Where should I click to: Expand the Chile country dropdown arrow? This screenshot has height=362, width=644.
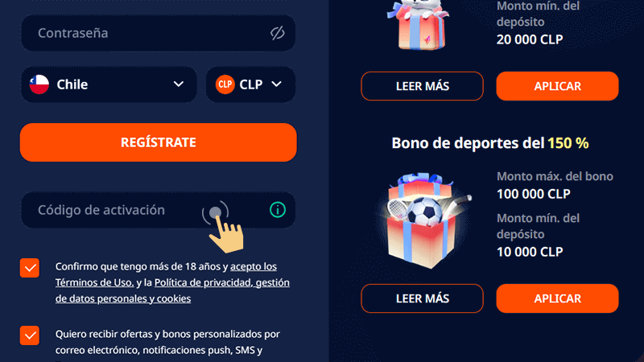pyautogui.click(x=179, y=84)
